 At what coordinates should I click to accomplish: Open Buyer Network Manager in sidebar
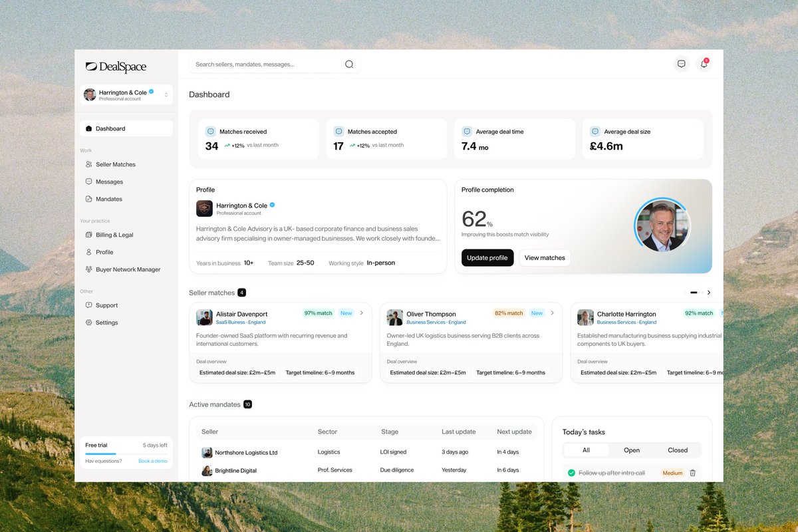click(x=126, y=269)
